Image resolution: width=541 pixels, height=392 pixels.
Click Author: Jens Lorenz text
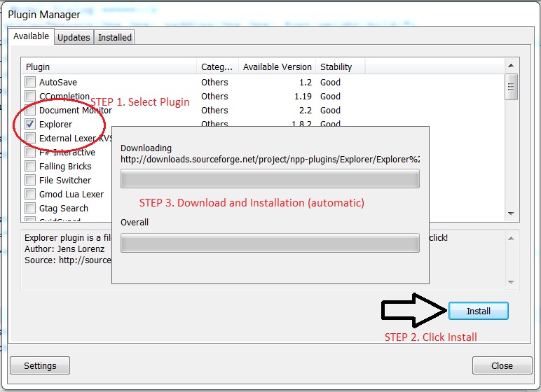(64, 249)
